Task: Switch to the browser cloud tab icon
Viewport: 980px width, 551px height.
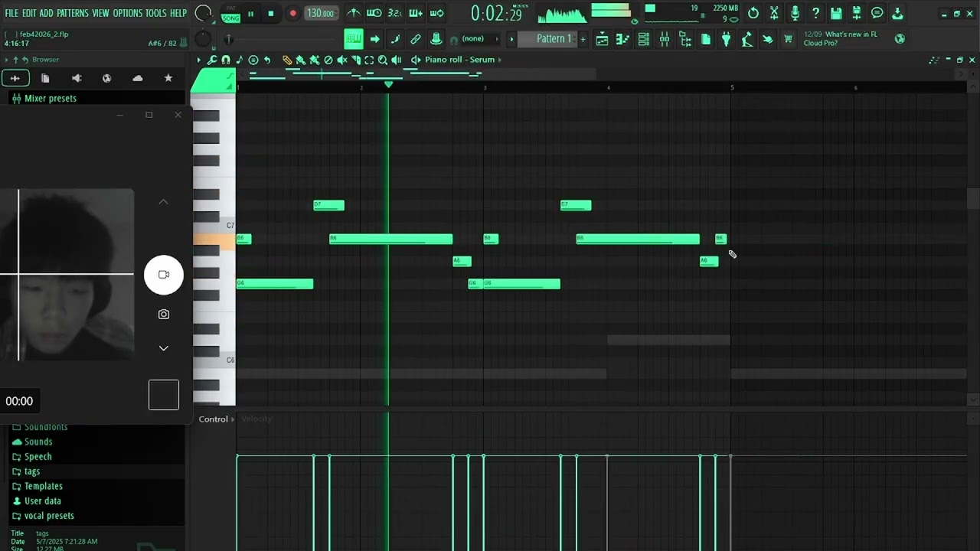Action: click(x=138, y=78)
